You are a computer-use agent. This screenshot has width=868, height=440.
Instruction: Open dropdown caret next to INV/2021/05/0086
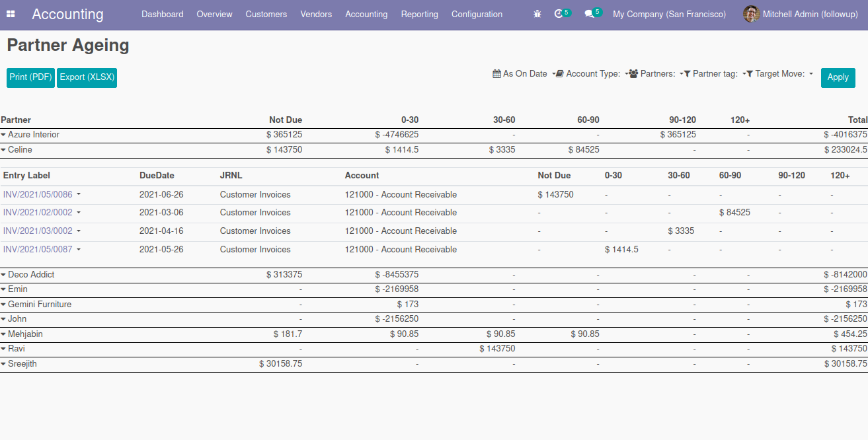79,195
